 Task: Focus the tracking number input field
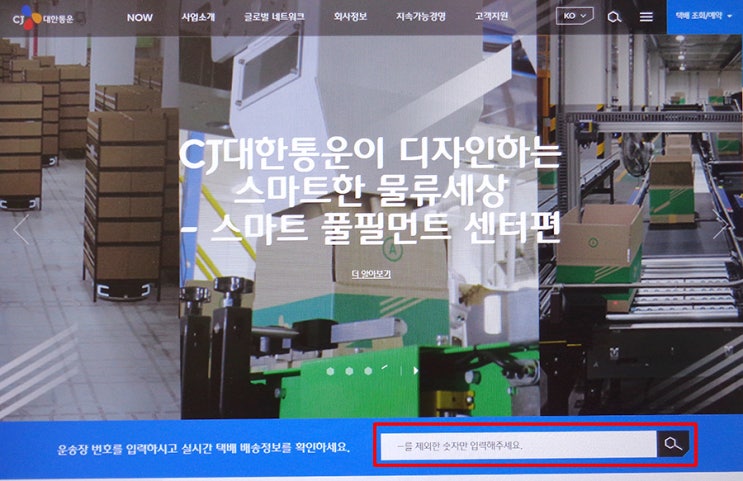[x=519, y=445]
